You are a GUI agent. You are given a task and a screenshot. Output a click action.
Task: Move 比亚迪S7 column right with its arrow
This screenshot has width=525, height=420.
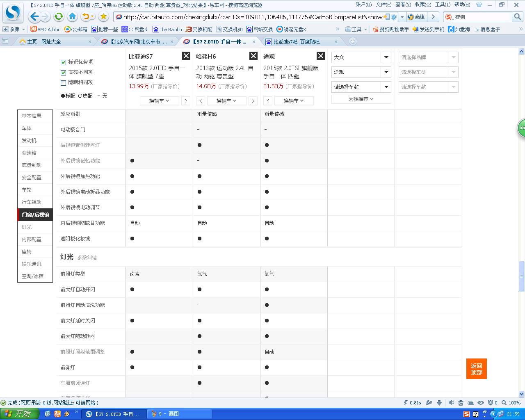click(x=186, y=101)
